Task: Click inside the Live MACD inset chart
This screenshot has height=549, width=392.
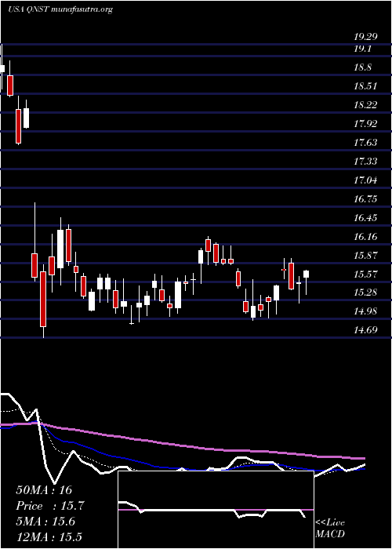Action: tap(216, 510)
